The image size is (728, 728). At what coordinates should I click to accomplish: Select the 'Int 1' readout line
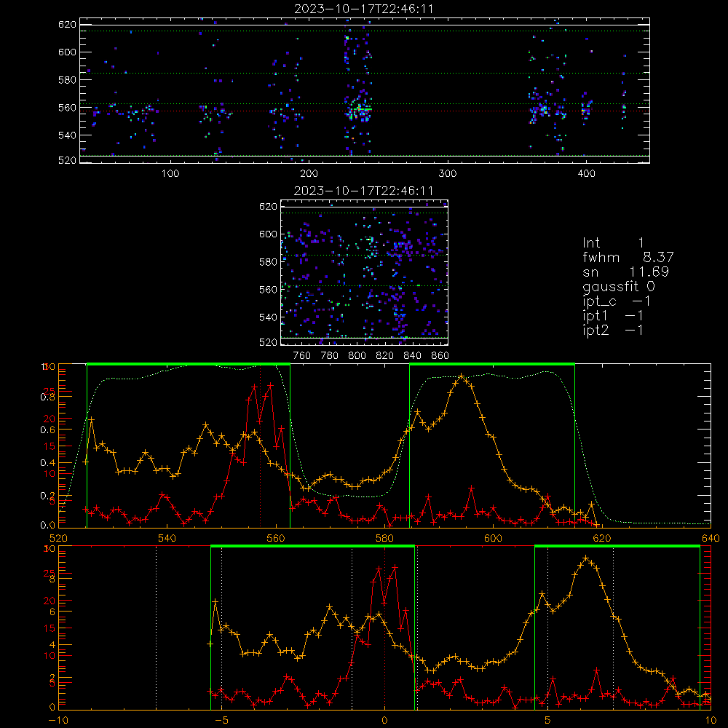[613, 243]
